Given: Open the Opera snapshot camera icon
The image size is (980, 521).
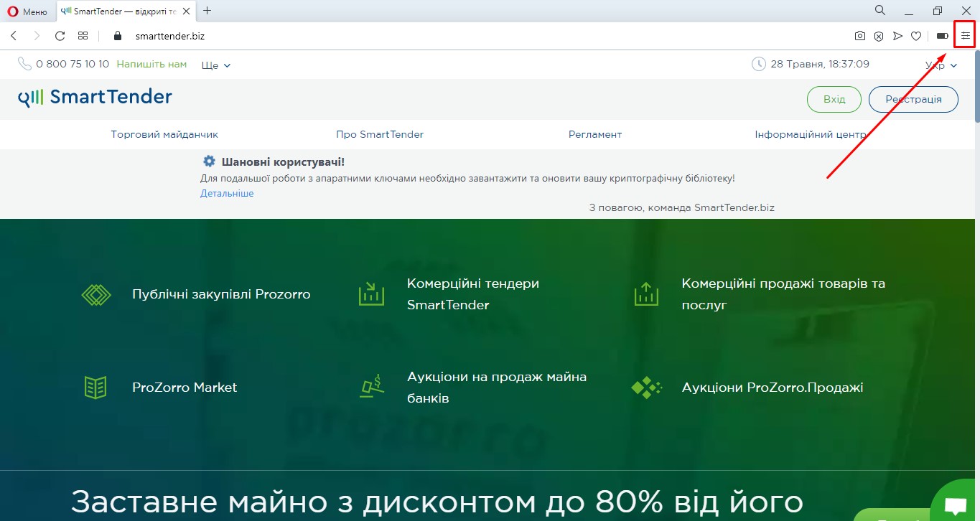Looking at the screenshot, I should tap(859, 36).
